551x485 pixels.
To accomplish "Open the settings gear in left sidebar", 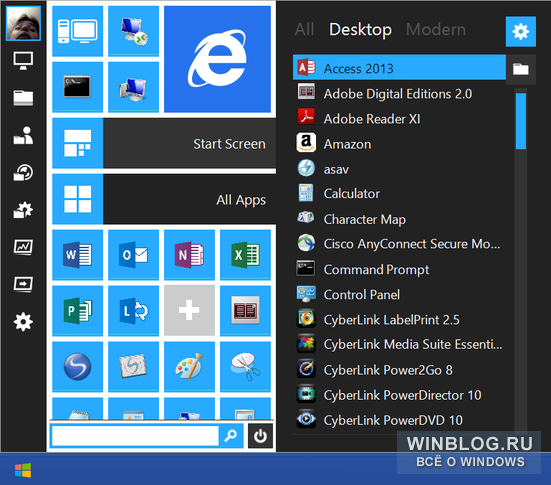I will coord(23,322).
